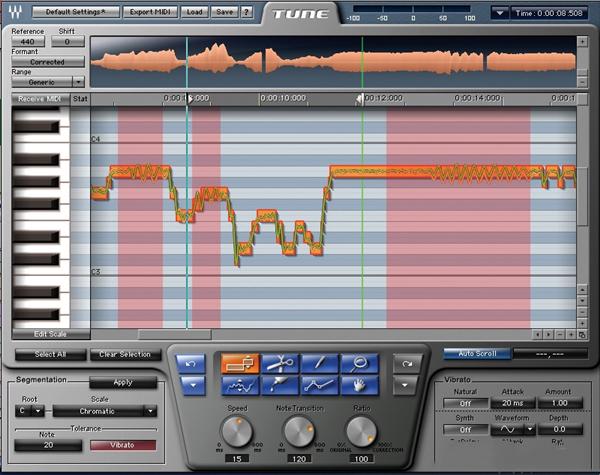
Task: Toggle Synth vibrato Off button
Action: (465, 429)
